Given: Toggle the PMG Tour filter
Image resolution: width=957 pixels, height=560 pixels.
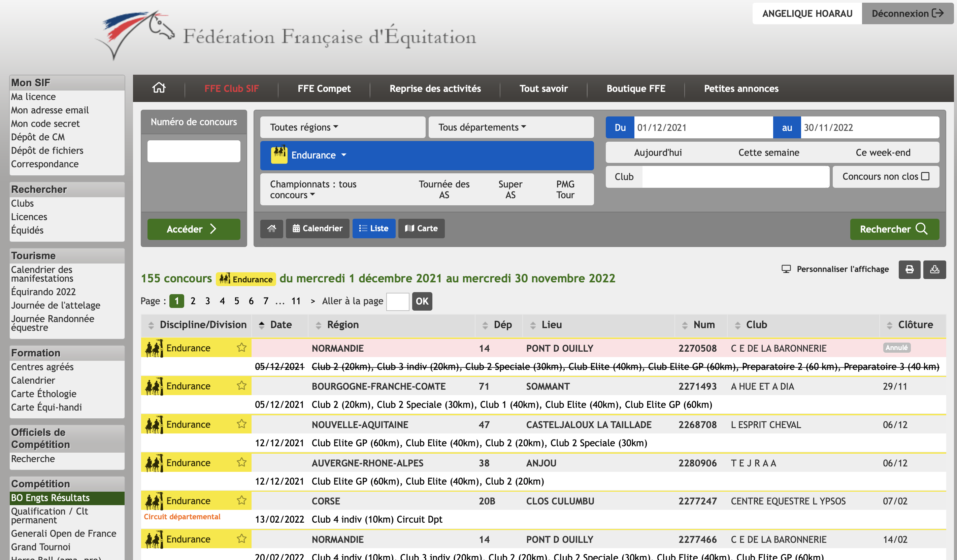Looking at the screenshot, I should click(565, 189).
